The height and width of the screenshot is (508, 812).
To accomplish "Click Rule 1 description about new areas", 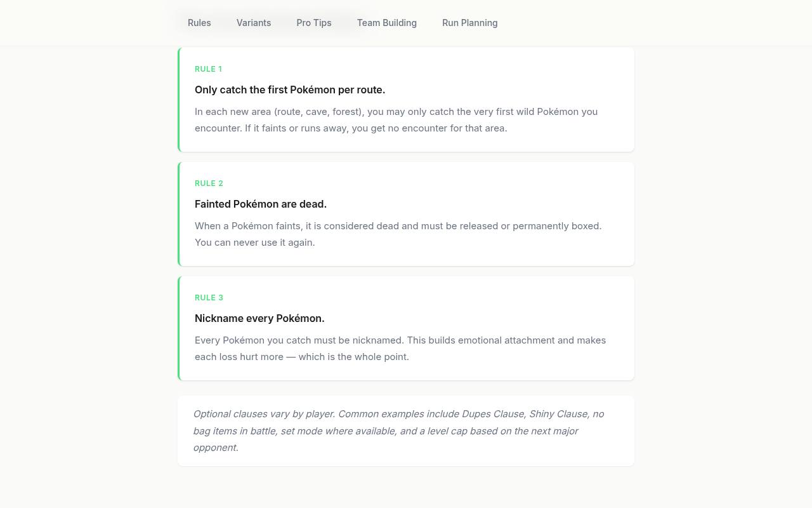I will click(396, 120).
